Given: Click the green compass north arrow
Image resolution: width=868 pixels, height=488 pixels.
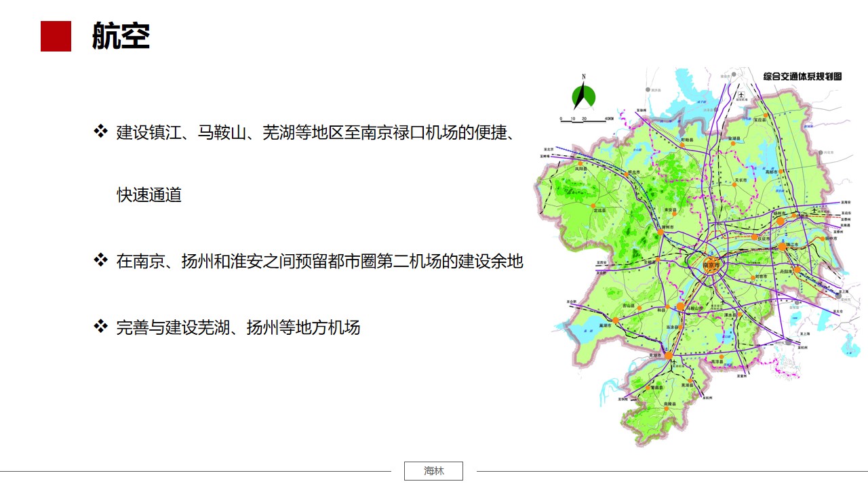Looking at the screenshot, I should pyautogui.click(x=583, y=96).
